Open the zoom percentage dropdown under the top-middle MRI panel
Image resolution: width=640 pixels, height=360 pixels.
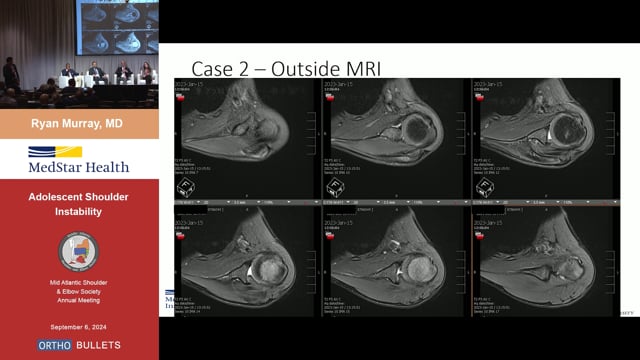pos(427,202)
